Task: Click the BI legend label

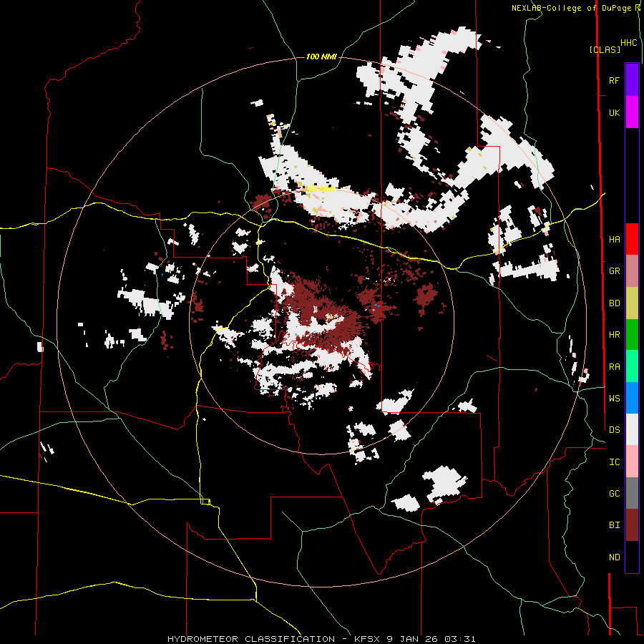Action: [x=615, y=525]
